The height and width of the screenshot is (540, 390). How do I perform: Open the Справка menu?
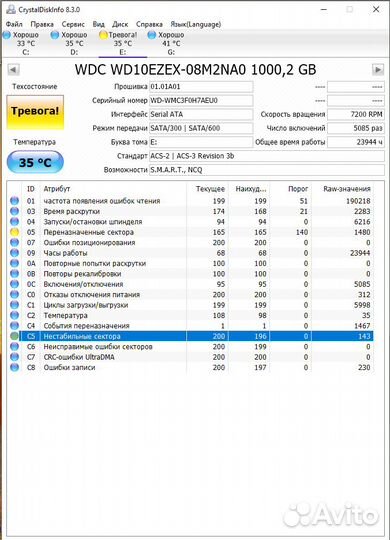click(149, 24)
